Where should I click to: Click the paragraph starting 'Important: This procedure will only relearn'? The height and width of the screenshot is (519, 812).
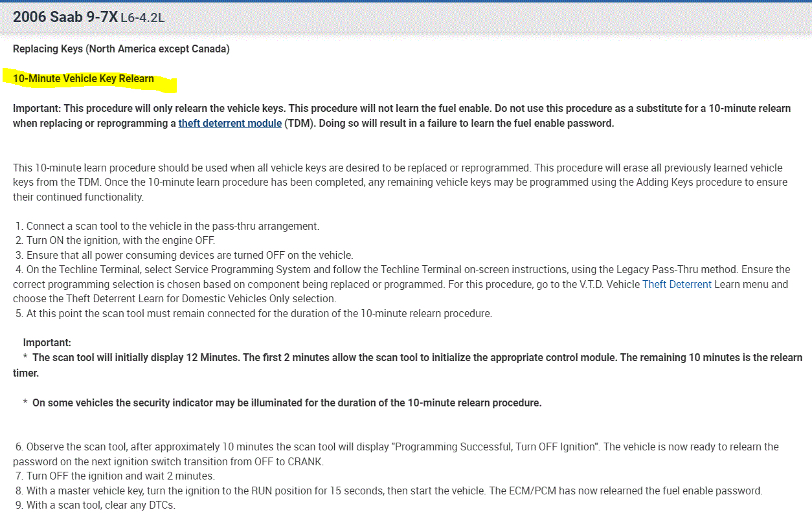click(401, 116)
